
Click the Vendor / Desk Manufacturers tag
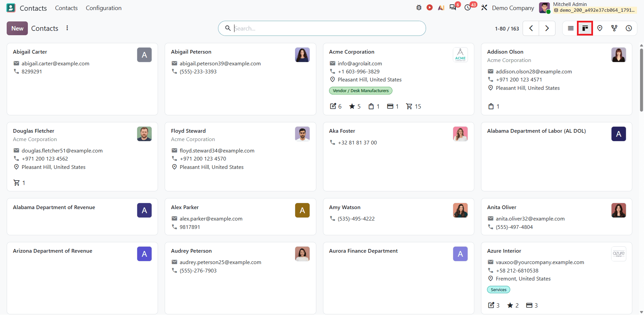[x=361, y=90]
